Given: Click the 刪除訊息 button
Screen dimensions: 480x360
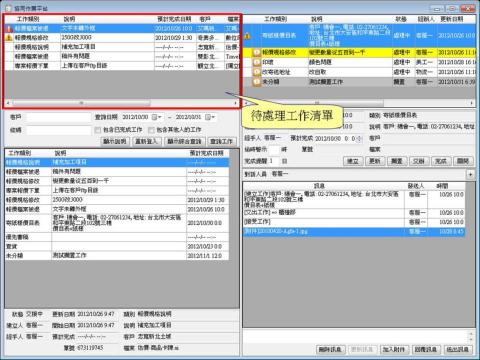Looking at the screenshot, I should [331, 349].
